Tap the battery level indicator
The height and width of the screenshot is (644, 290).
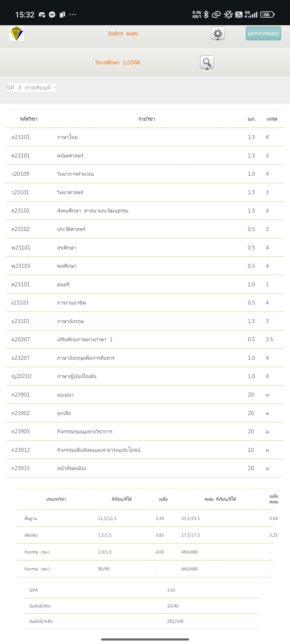(267, 14)
